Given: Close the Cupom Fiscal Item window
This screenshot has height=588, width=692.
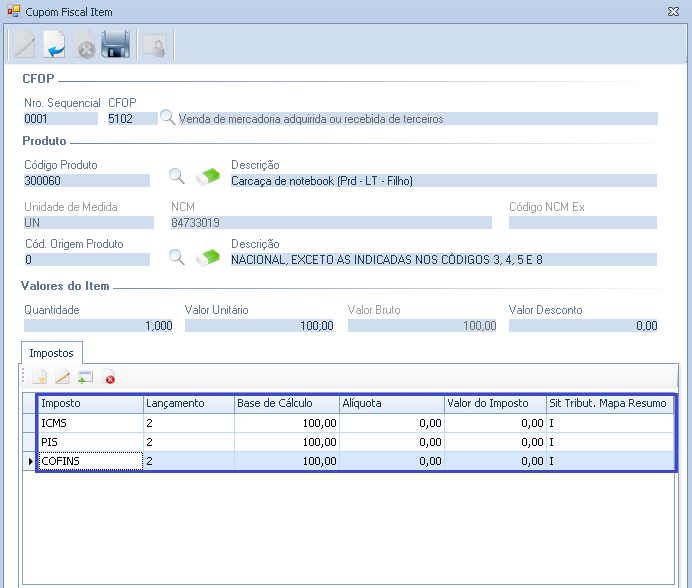Looking at the screenshot, I should [x=674, y=11].
